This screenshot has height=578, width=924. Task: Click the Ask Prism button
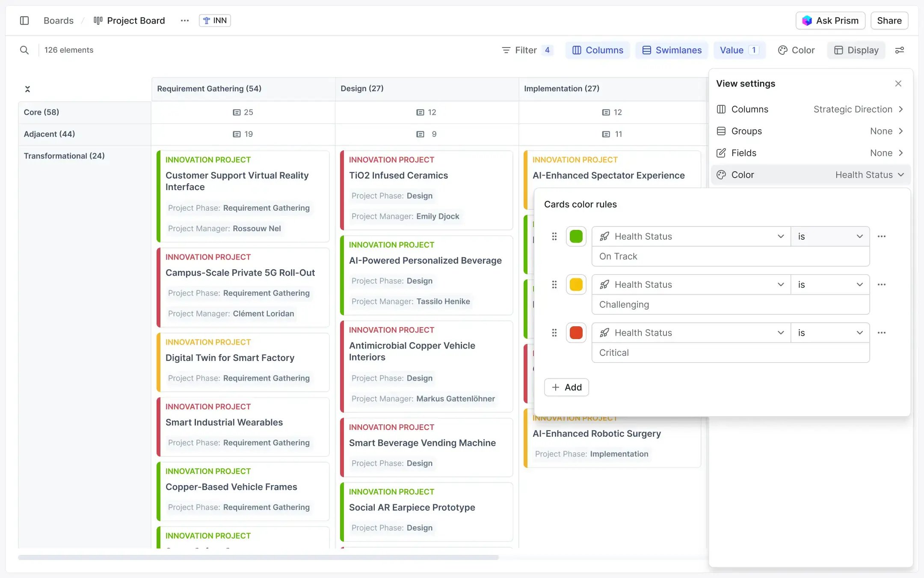pos(830,20)
